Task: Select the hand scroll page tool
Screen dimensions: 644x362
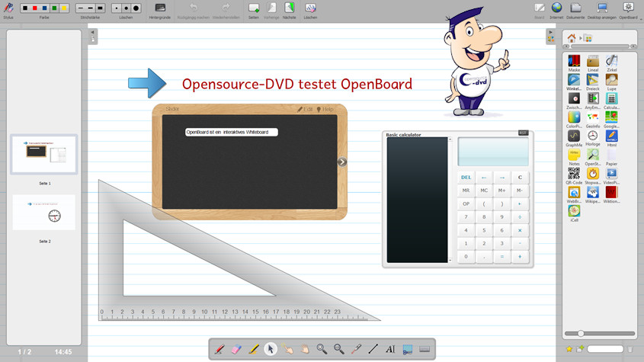Action: [x=305, y=349]
